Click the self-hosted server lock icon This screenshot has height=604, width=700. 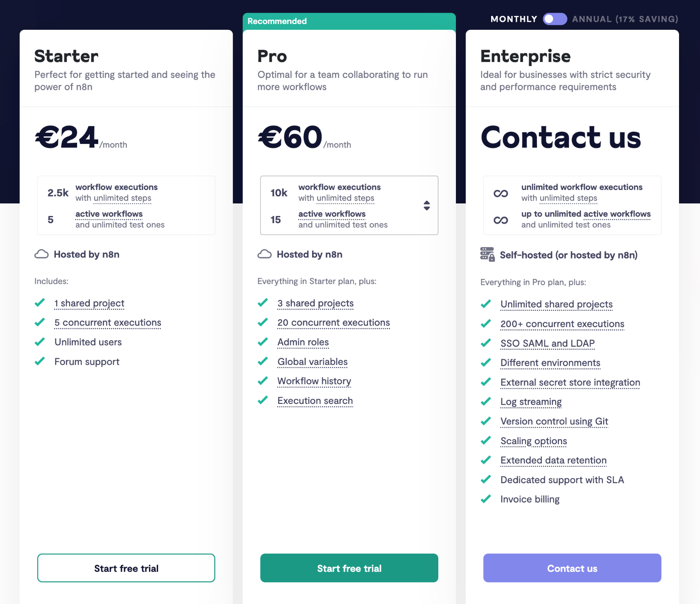[x=487, y=254]
